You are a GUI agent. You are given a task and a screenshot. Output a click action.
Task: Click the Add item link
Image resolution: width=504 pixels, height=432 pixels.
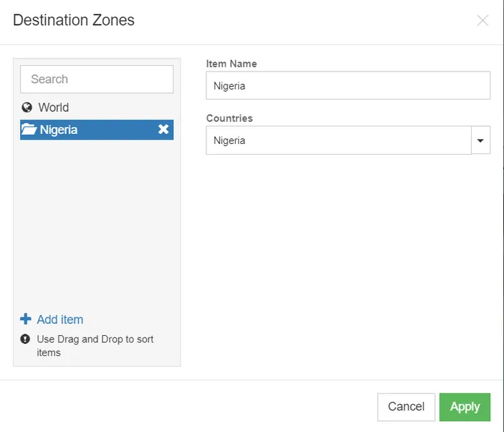(x=60, y=320)
